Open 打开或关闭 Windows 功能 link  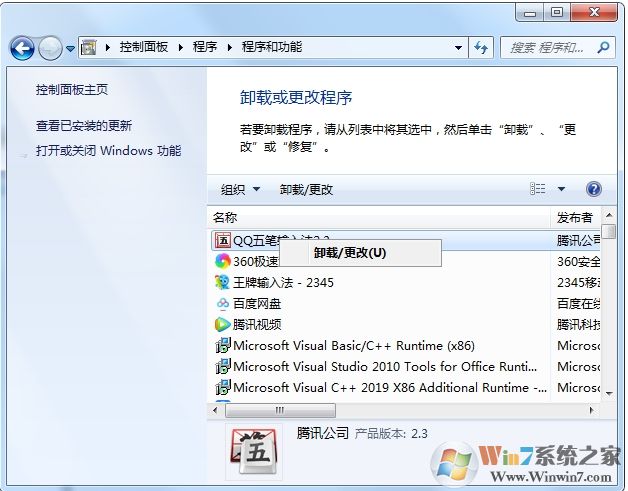click(109, 151)
